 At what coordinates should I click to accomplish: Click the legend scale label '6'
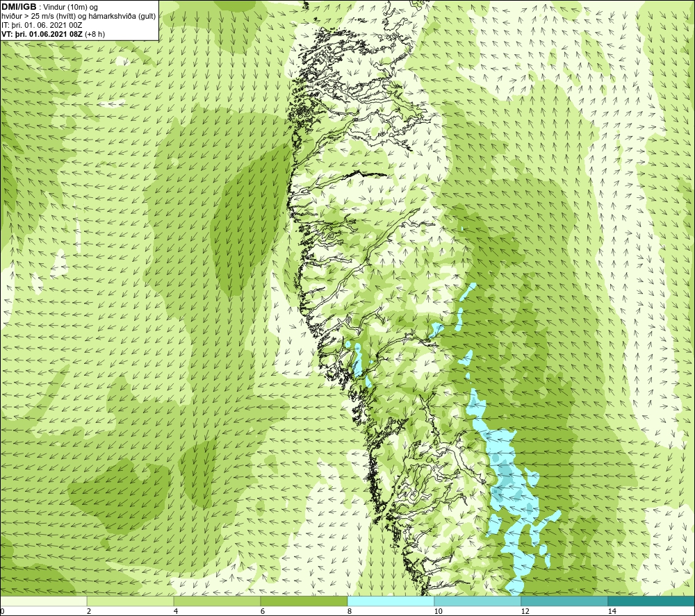pos(263,611)
